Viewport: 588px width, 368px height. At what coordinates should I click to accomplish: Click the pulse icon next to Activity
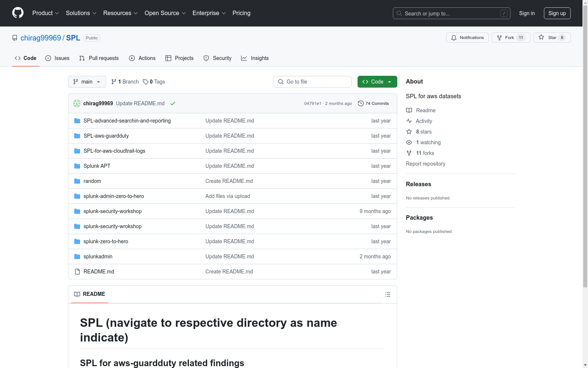point(409,121)
